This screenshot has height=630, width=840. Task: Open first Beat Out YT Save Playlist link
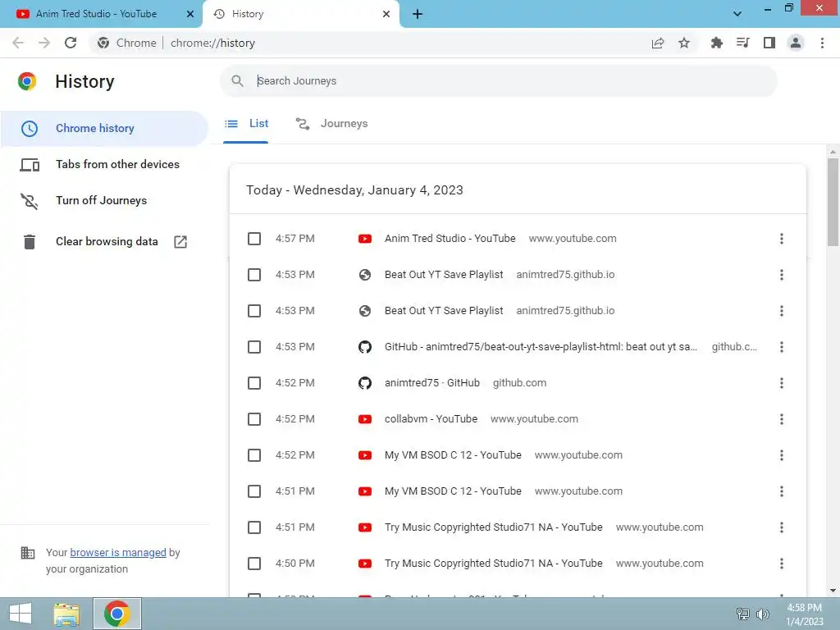(x=444, y=275)
